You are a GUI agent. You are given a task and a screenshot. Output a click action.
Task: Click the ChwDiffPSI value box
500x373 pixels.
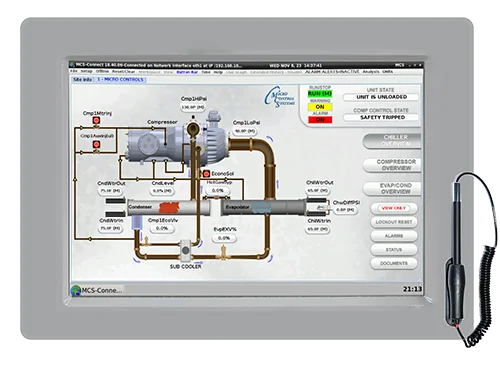point(345,210)
